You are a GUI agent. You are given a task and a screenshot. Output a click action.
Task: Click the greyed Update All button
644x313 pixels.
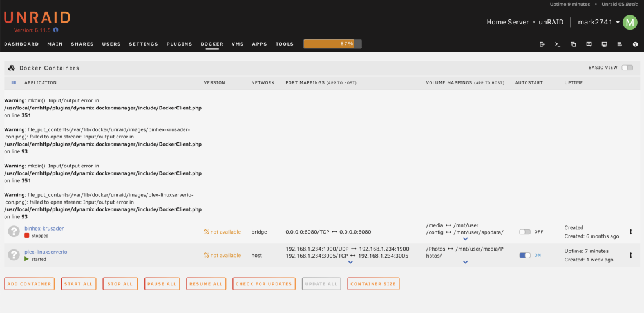click(x=321, y=284)
